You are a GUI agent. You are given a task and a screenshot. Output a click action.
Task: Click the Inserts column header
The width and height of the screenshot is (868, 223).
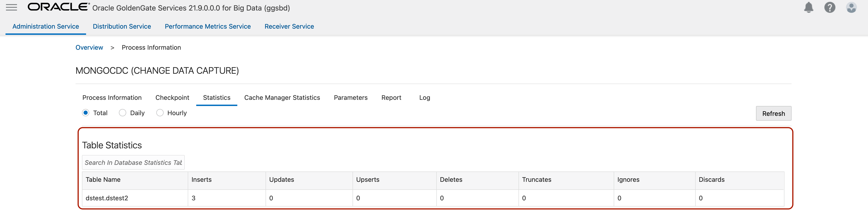pos(202,180)
